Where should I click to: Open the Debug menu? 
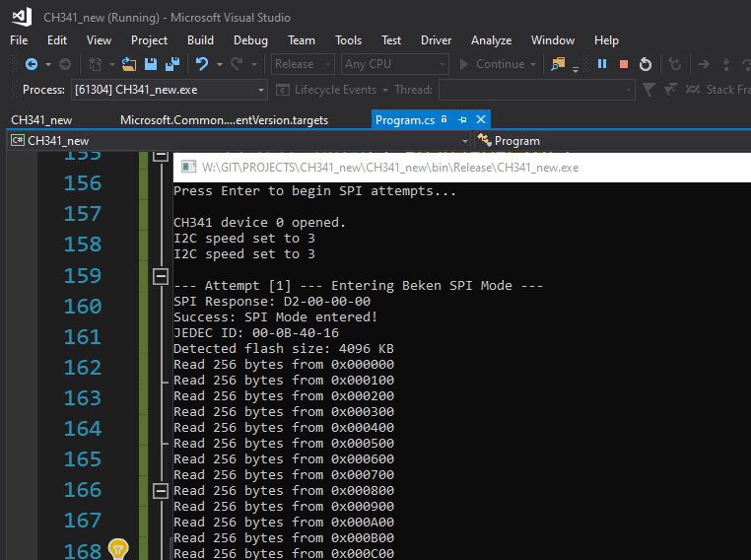click(250, 40)
